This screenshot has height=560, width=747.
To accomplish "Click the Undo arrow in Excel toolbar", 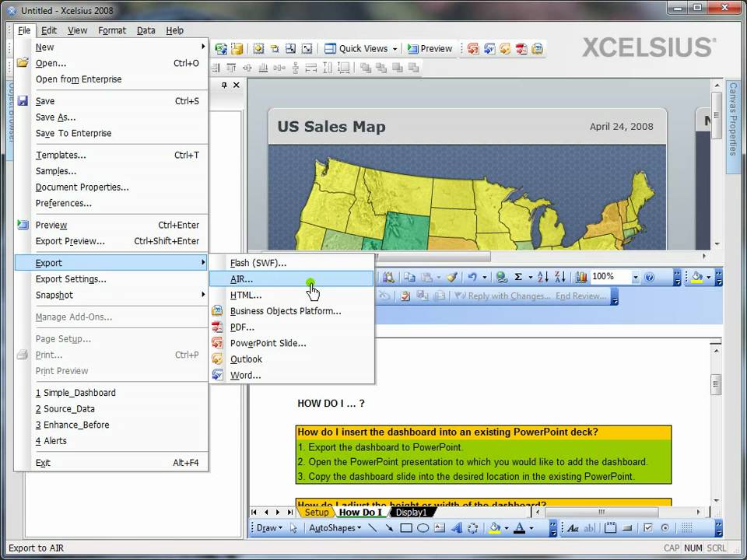I will (472, 277).
